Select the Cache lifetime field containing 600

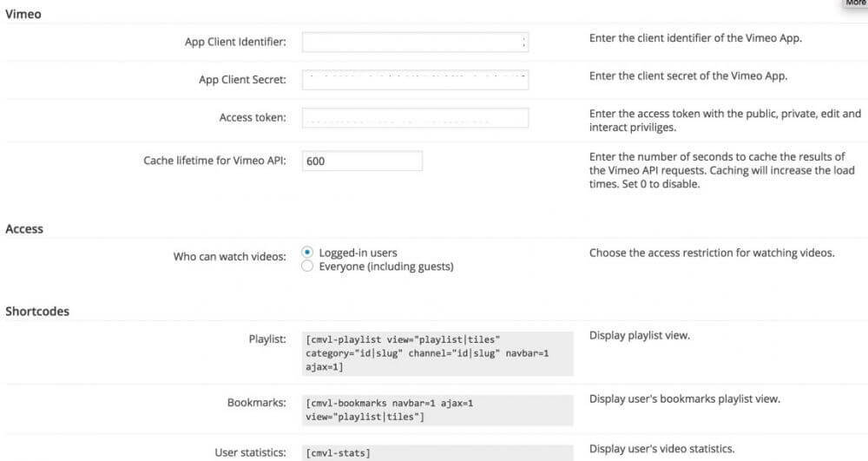(x=362, y=161)
